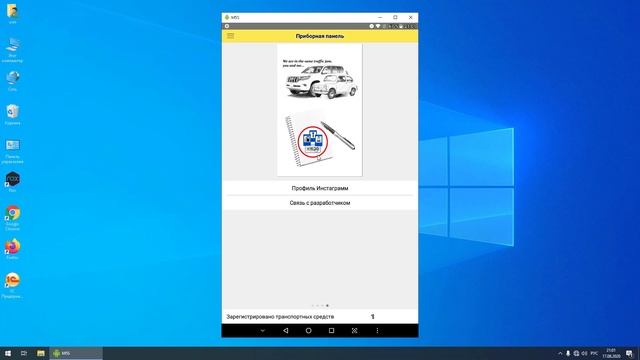Screen dimensions: 640x360
Task: Click the network tray icon
Action: click(x=576, y=353)
